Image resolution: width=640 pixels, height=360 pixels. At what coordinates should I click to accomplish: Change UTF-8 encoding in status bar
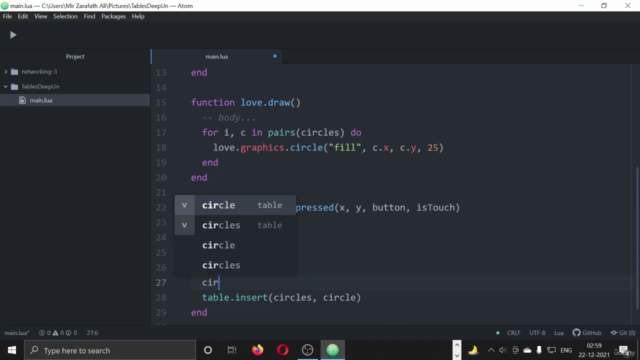[x=537, y=333]
